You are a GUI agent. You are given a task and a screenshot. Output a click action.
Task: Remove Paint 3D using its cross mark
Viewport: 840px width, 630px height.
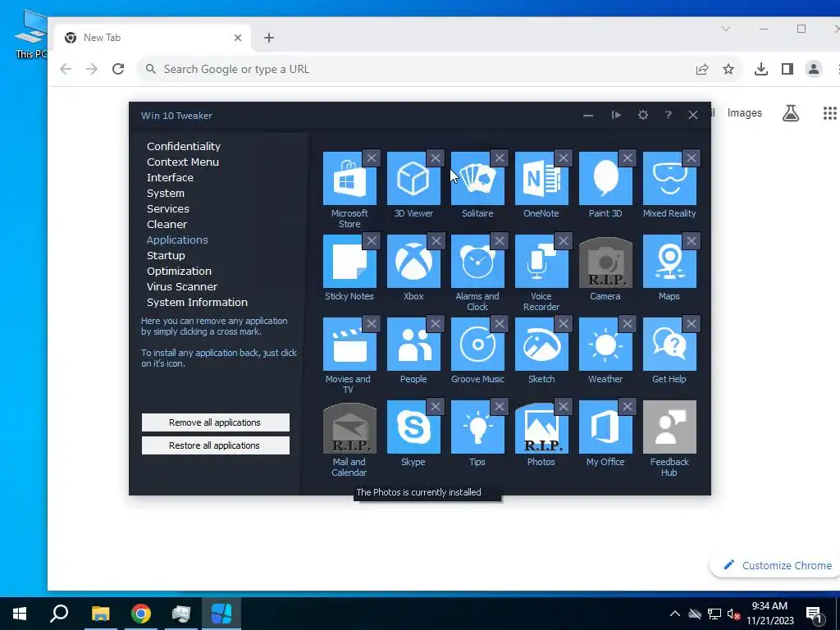(x=628, y=158)
